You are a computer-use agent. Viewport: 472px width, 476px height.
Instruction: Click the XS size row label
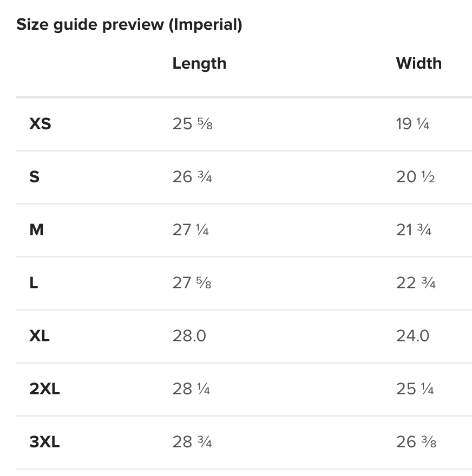pos(40,124)
